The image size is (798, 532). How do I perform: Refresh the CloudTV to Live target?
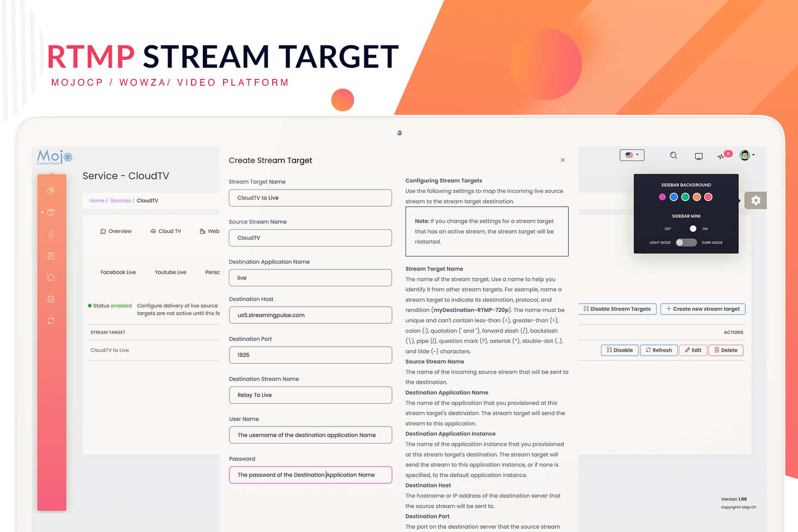pyautogui.click(x=659, y=350)
